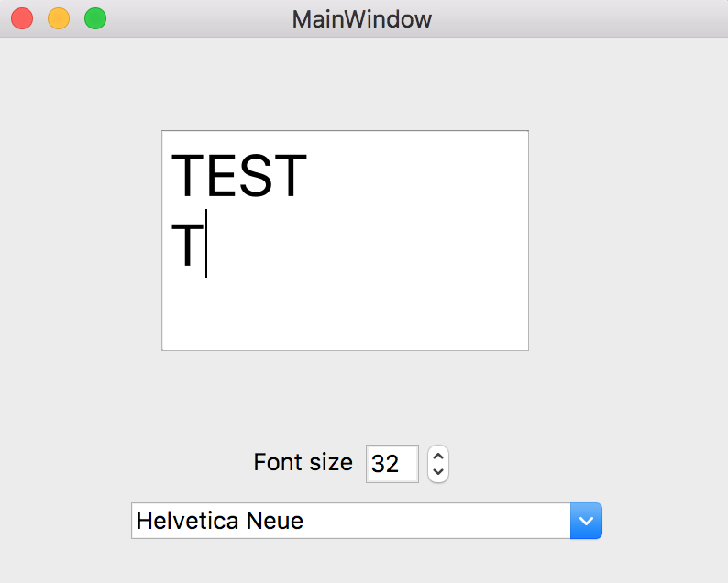Image resolution: width=728 pixels, height=583 pixels.
Task: Click blank text area right of TEST
Action: (x=418, y=175)
